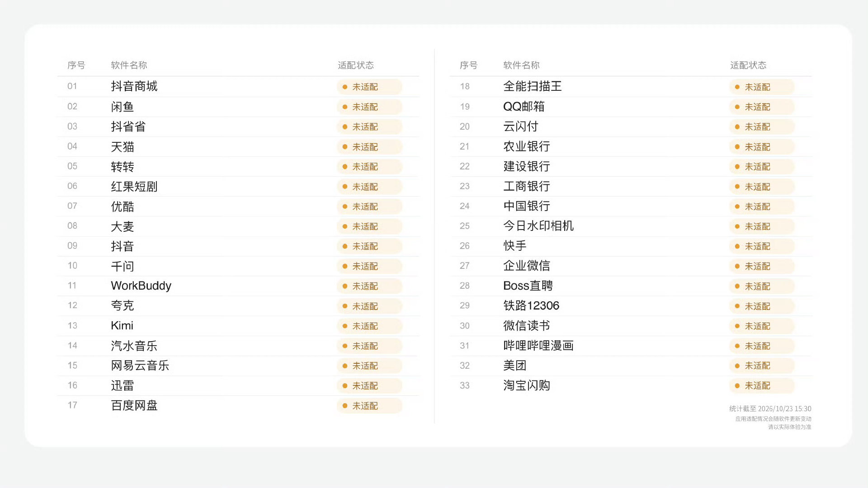Click 美团 in the list
The image size is (868, 488).
click(x=515, y=366)
